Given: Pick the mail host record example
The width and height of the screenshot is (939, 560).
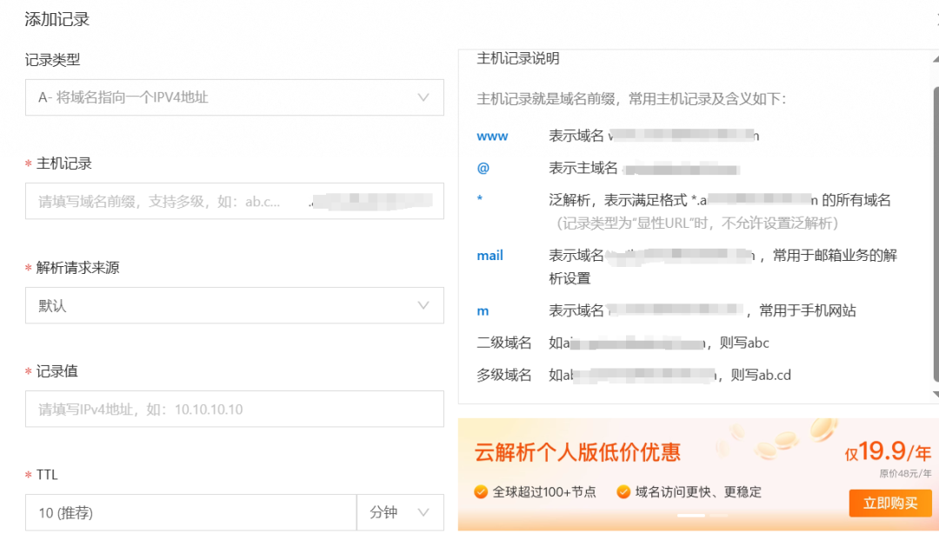Looking at the screenshot, I should point(489,256).
